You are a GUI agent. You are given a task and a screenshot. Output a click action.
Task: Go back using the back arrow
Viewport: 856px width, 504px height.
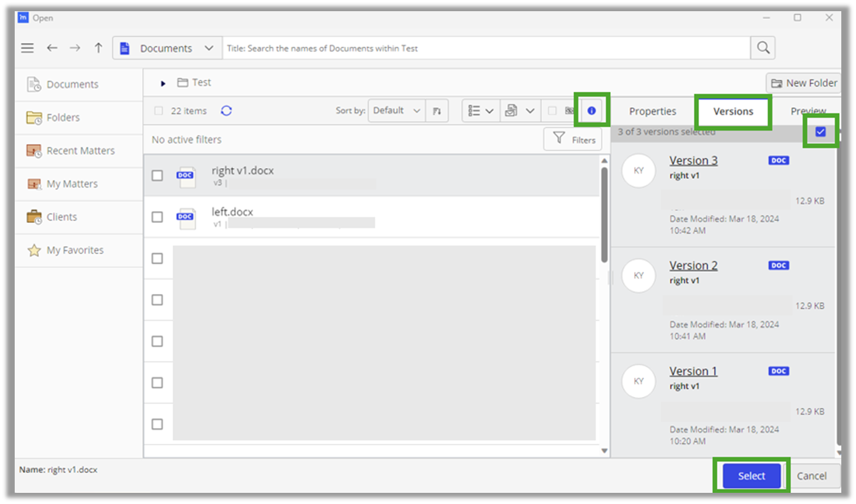pos(52,48)
